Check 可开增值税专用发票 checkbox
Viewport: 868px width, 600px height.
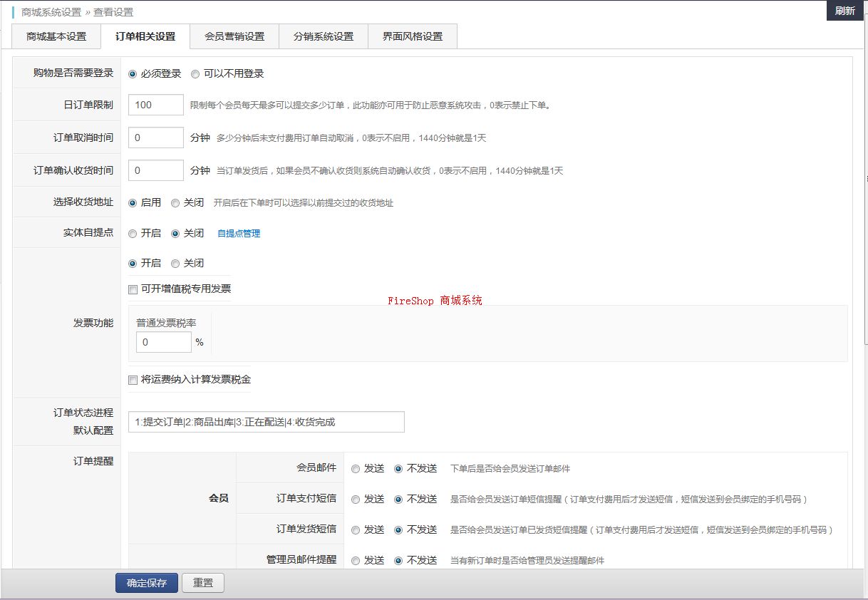(x=133, y=289)
